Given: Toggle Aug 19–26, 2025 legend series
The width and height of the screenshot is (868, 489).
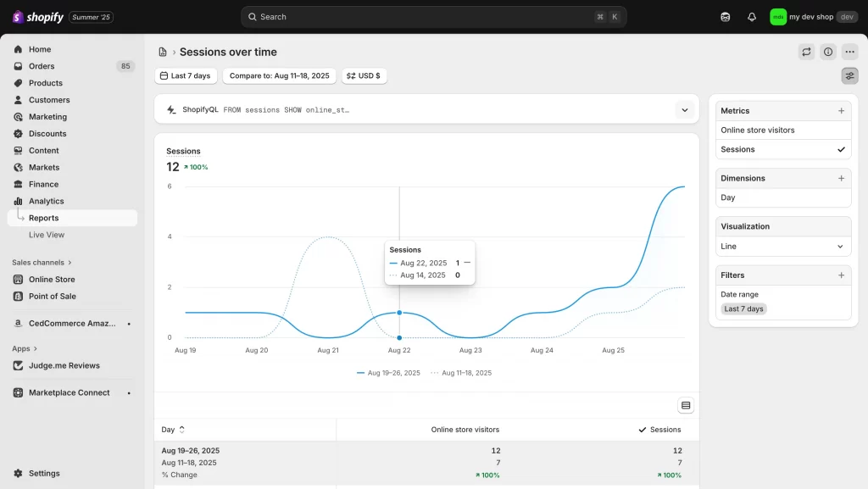Looking at the screenshot, I should [388, 373].
